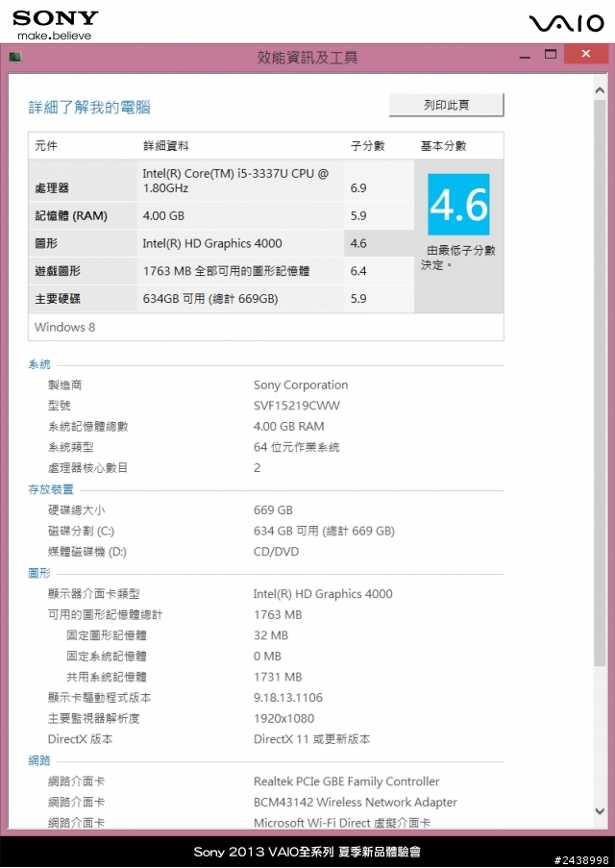
Task: Click the 圖形 row label in table
Action: [x=46, y=243]
